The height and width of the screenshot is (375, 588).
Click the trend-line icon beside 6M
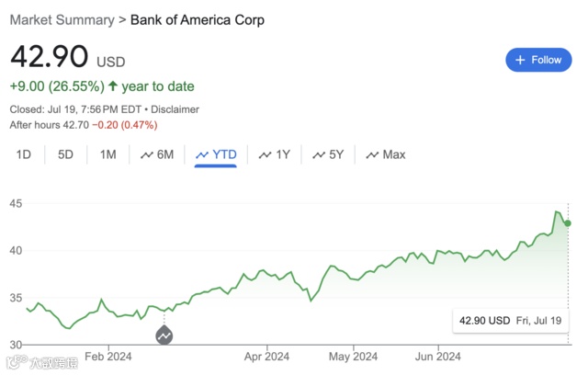coord(147,155)
